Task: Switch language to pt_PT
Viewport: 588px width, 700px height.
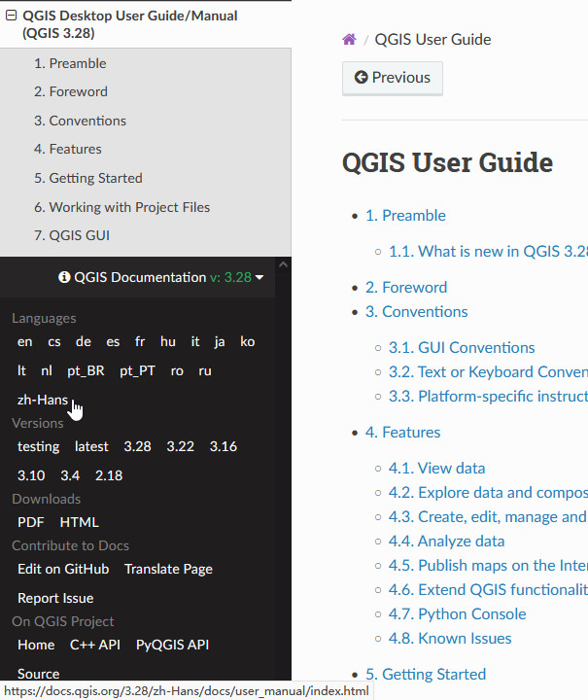Action: 137,371
